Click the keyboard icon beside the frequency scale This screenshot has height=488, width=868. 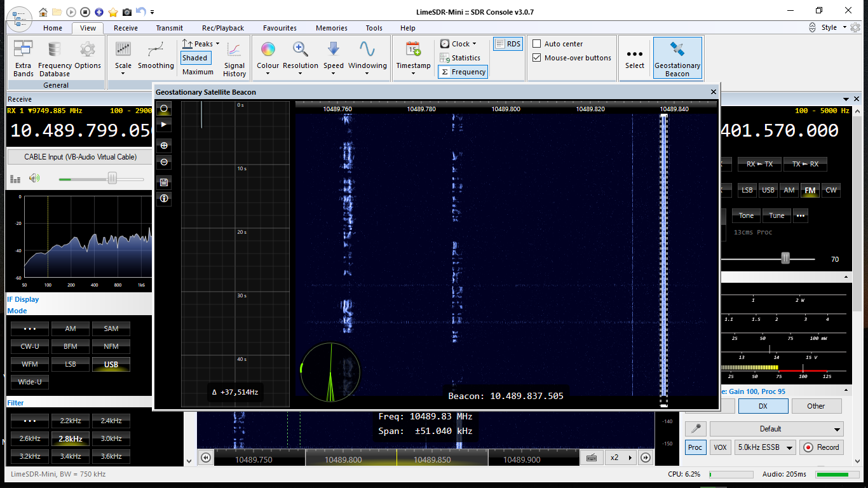coord(591,457)
